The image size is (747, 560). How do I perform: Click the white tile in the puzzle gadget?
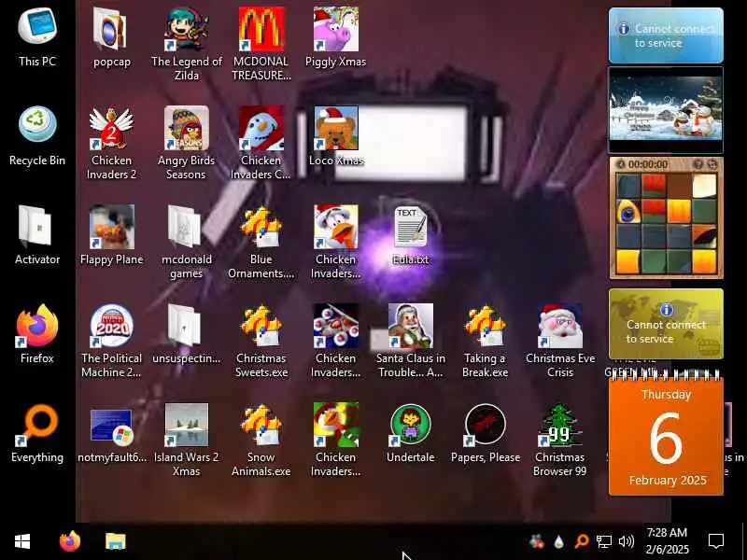(x=704, y=185)
